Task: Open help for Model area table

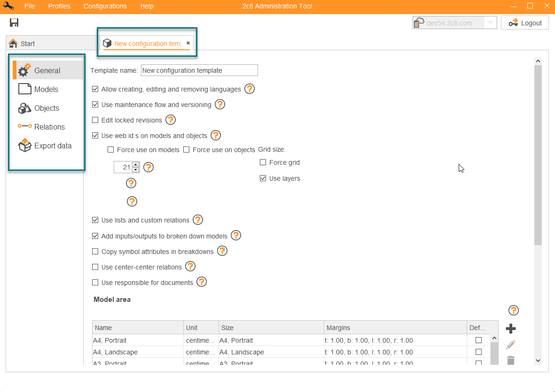Action: pyautogui.click(x=514, y=310)
